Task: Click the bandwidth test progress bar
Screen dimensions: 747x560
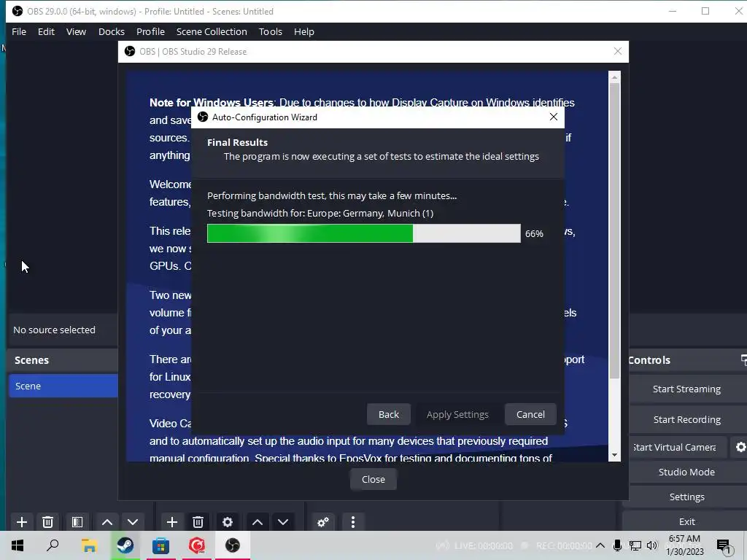Action: pyautogui.click(x=364, y=233)
